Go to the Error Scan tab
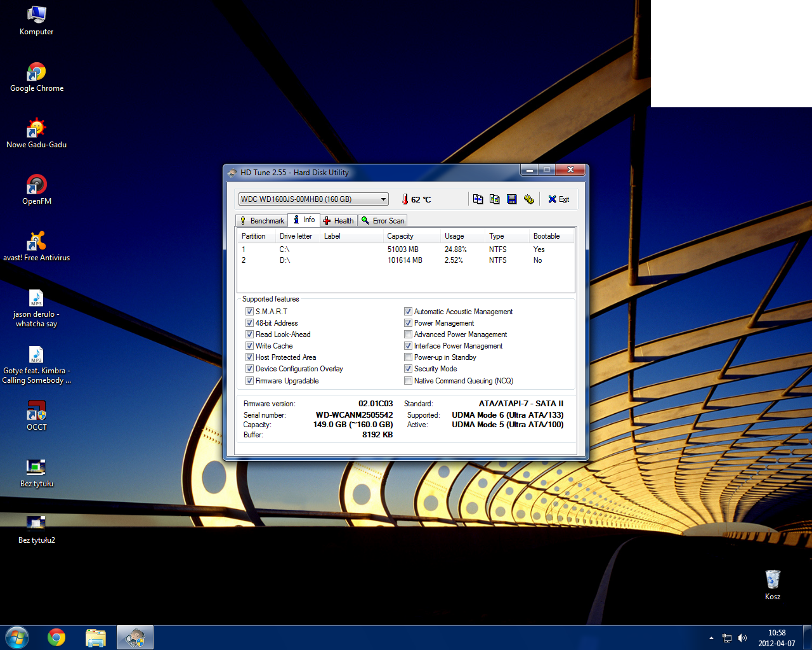 383,221
